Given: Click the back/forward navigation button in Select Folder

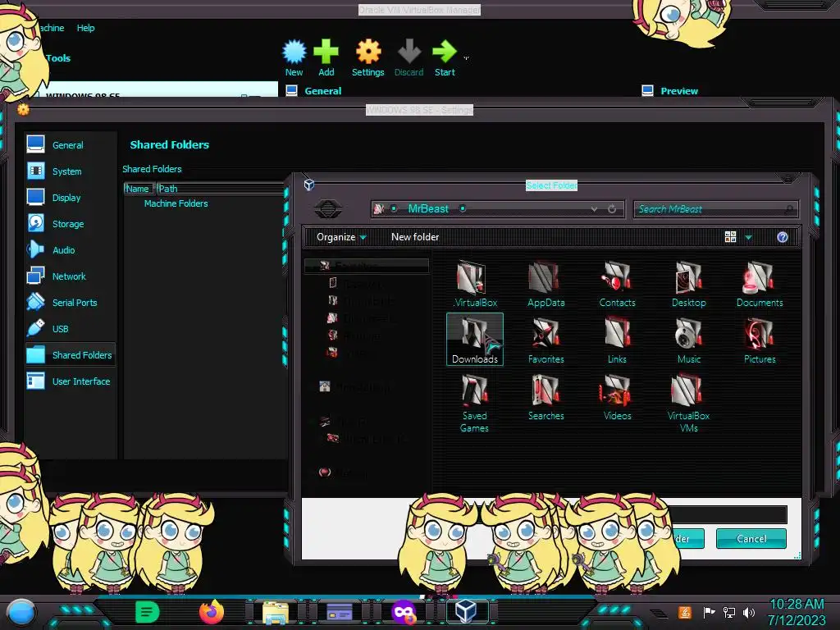Looking at the screenshot, I should 328,208.
